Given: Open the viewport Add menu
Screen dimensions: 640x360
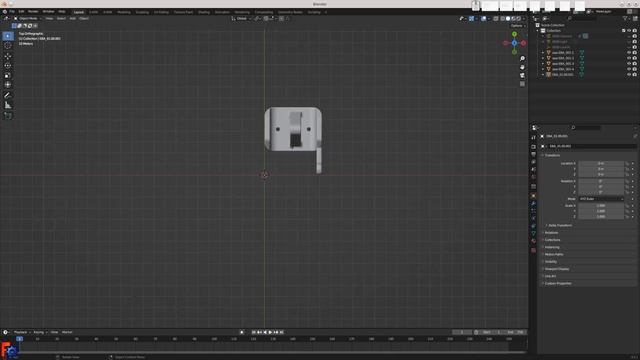Looking at the screenshot, I should coord(73,18).
